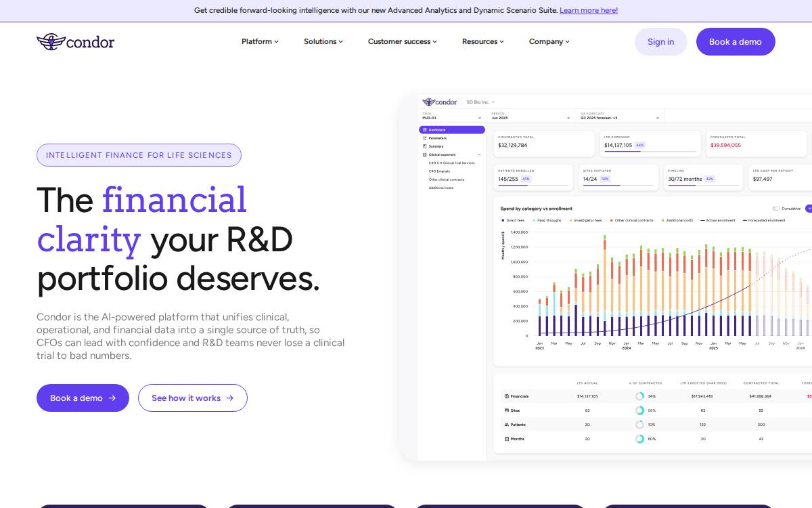Click the Condor logo inside the dashboard preview
Screen dimensions: 812x508
coord(440,102)
